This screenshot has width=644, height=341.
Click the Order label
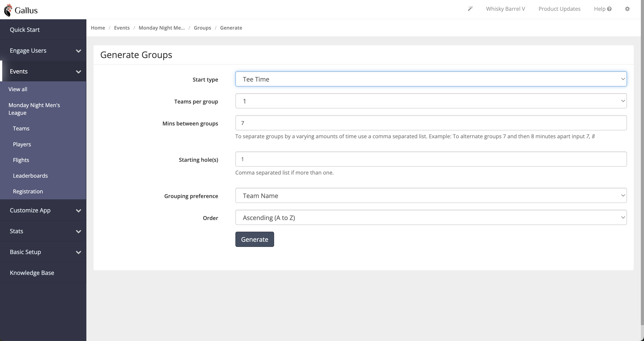tap(211, 218)
